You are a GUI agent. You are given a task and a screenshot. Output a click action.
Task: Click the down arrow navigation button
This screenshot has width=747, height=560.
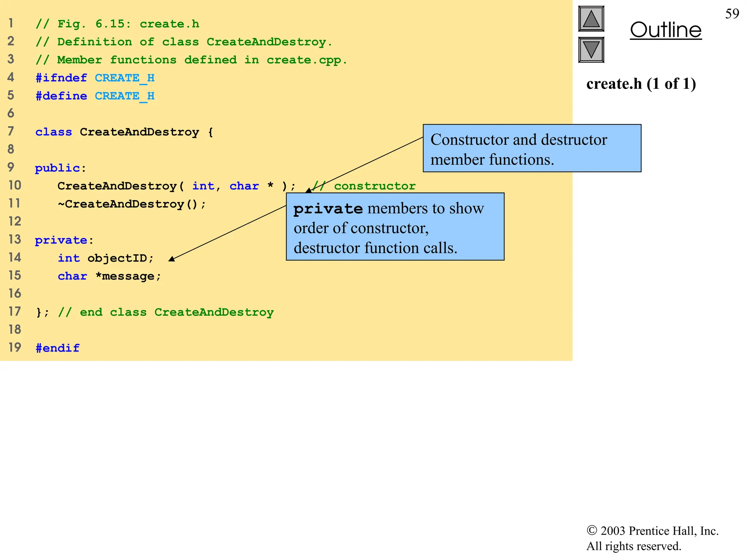coord(591,50)
